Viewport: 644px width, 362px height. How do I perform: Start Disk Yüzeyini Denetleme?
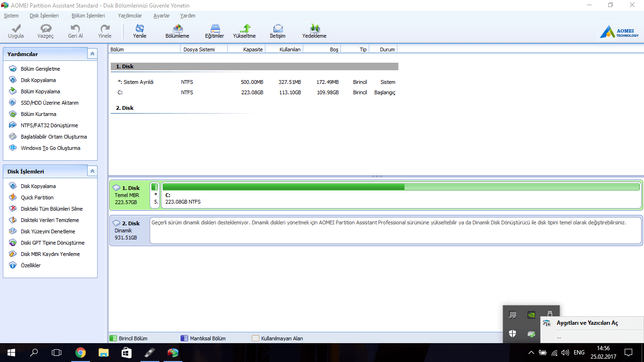click(48, 231)
